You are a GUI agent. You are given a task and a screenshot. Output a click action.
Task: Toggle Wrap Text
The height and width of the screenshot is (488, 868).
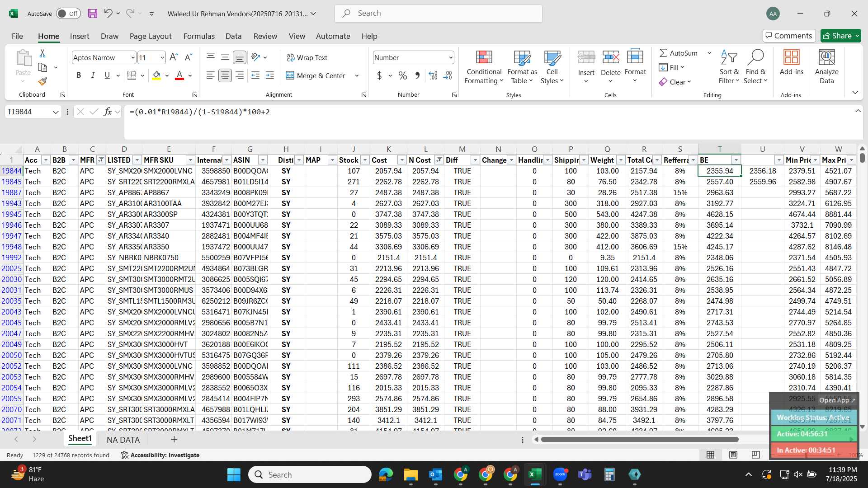(307, 57)
